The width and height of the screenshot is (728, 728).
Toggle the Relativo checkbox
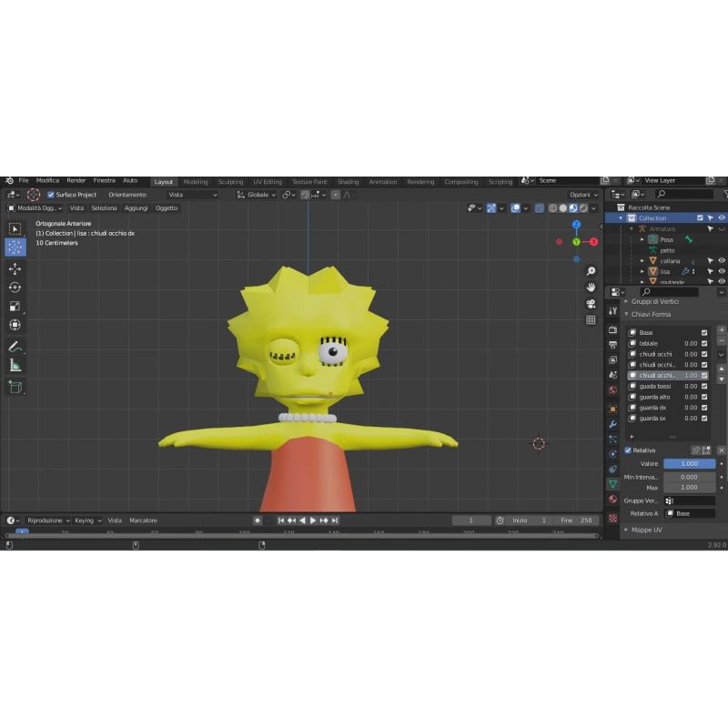pos(628,450)
